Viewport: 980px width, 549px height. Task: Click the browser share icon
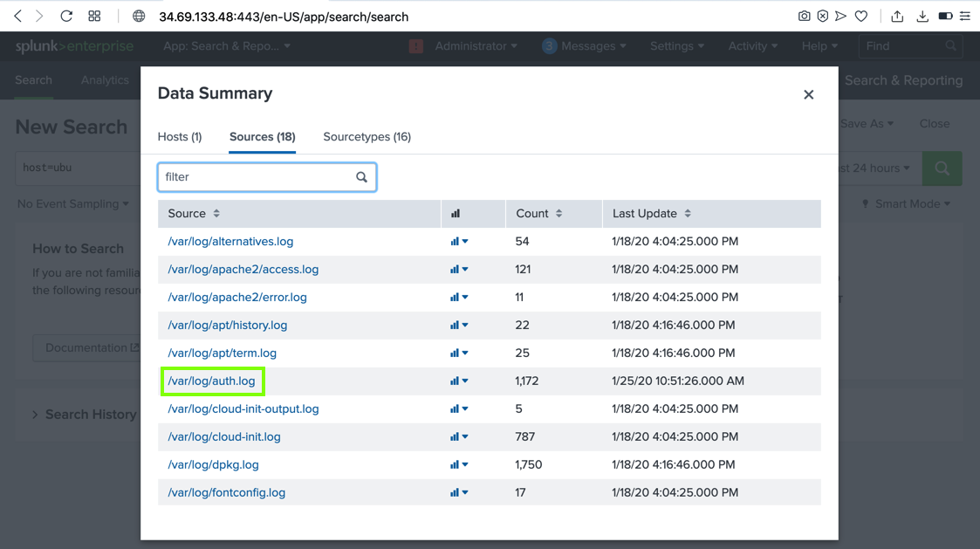pos(897,17)
